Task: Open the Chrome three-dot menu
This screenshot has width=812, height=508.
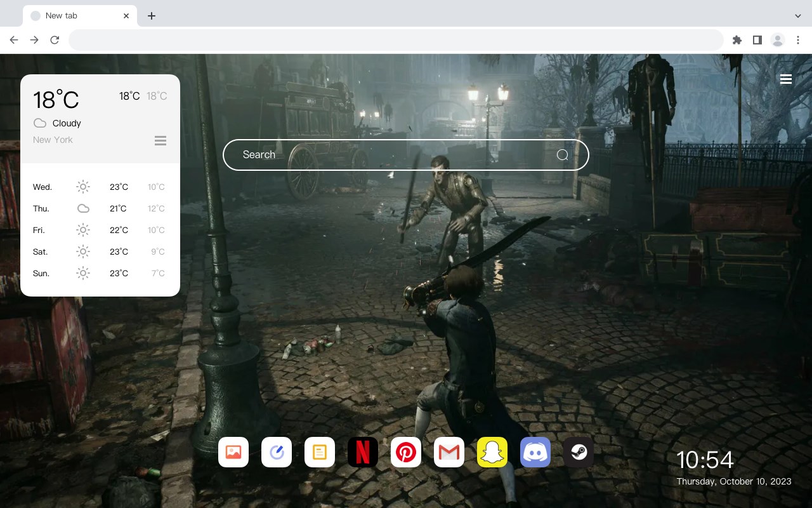Action: 798,40
